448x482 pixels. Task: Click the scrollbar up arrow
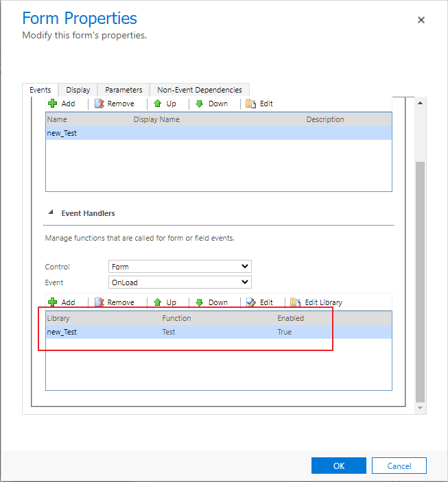pyautogui.click(x=421, y=103)
